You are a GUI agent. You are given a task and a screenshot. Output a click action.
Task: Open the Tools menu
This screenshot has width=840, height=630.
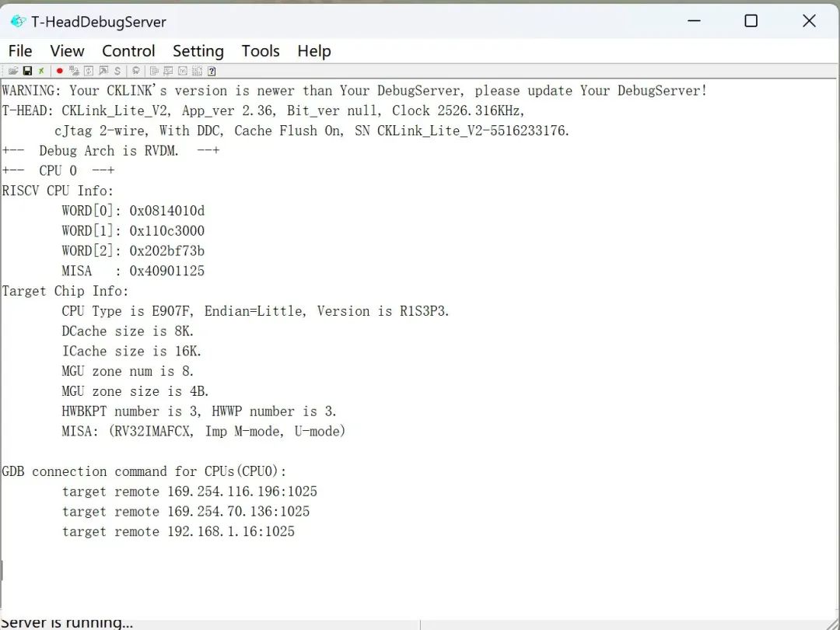[x=260, y=51]
